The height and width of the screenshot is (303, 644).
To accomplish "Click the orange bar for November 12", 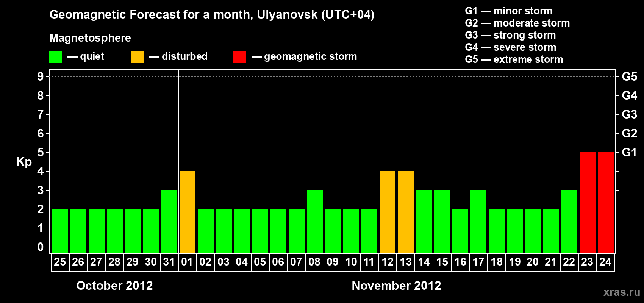I will coord(388,212).
